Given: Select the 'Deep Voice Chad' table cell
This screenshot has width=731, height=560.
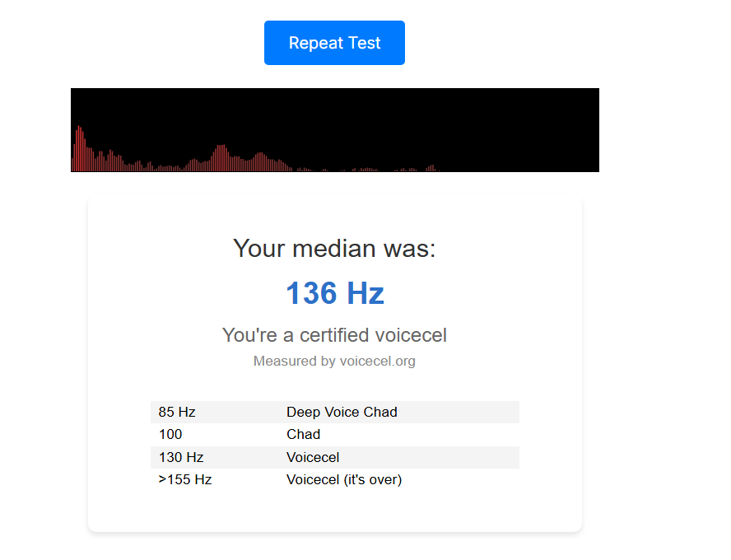Looking at the screenshot, I should click(x=399, y=413).
